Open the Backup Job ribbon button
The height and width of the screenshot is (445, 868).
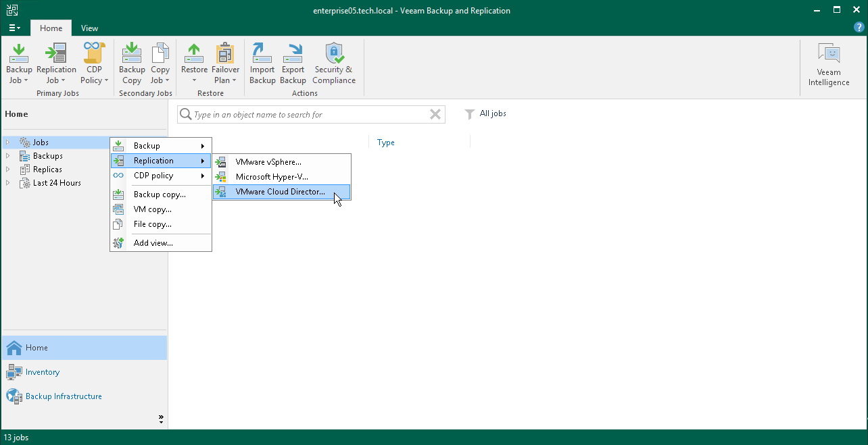pos(19,64)
